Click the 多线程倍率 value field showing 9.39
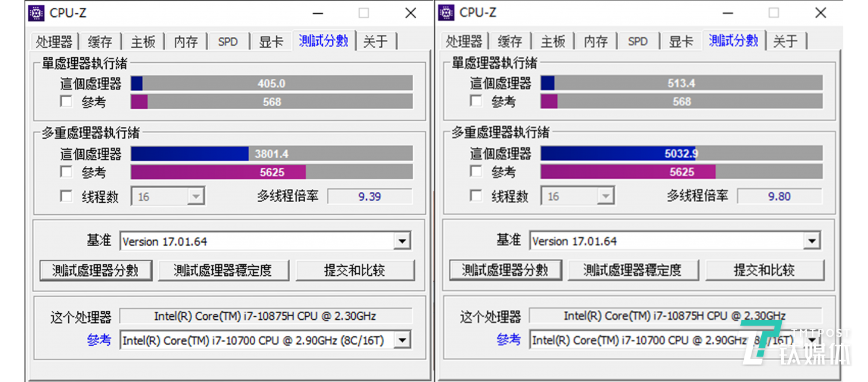 coord(370,196)
